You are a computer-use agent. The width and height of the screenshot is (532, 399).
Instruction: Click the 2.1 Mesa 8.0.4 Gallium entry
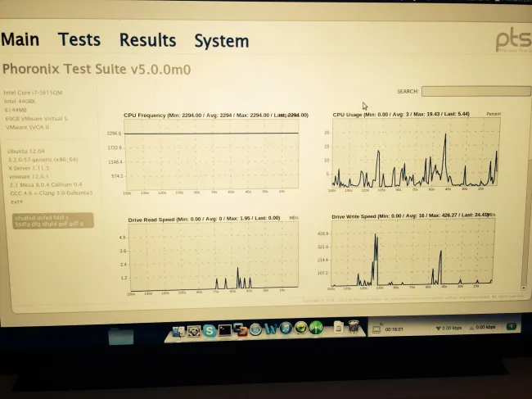[46, 184]
